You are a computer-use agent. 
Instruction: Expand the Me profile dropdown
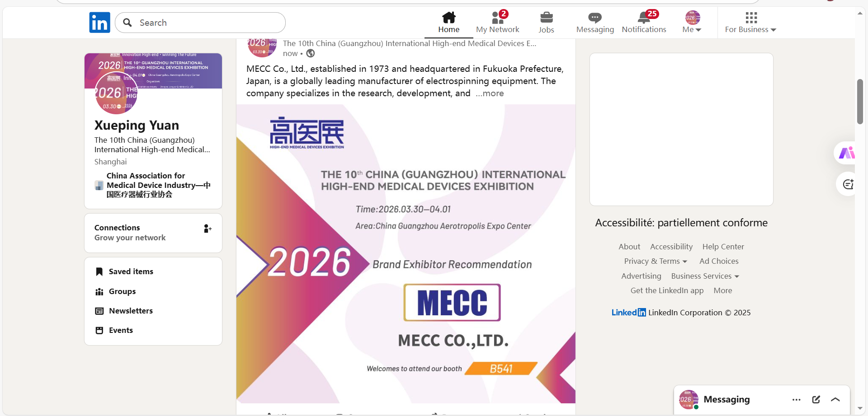692,23
